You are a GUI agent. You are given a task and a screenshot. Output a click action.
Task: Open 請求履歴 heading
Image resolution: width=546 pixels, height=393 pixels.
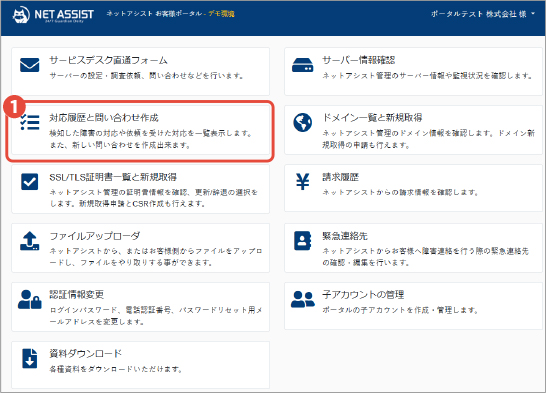pos(340,177)
